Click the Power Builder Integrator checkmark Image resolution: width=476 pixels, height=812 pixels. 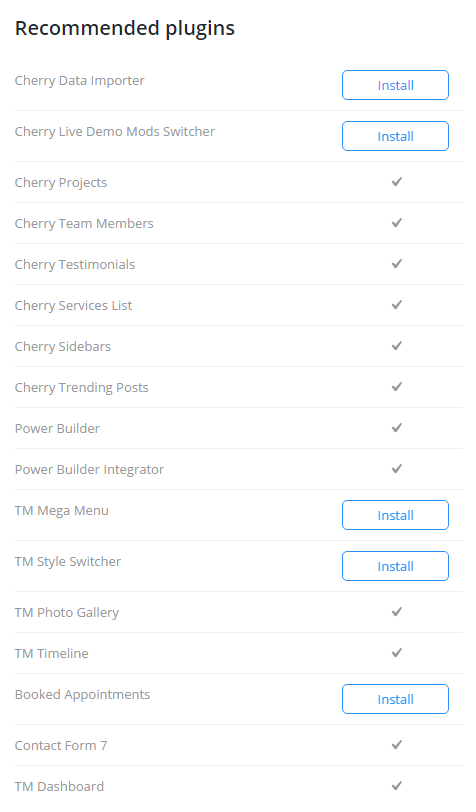click(x=397, y=469)
